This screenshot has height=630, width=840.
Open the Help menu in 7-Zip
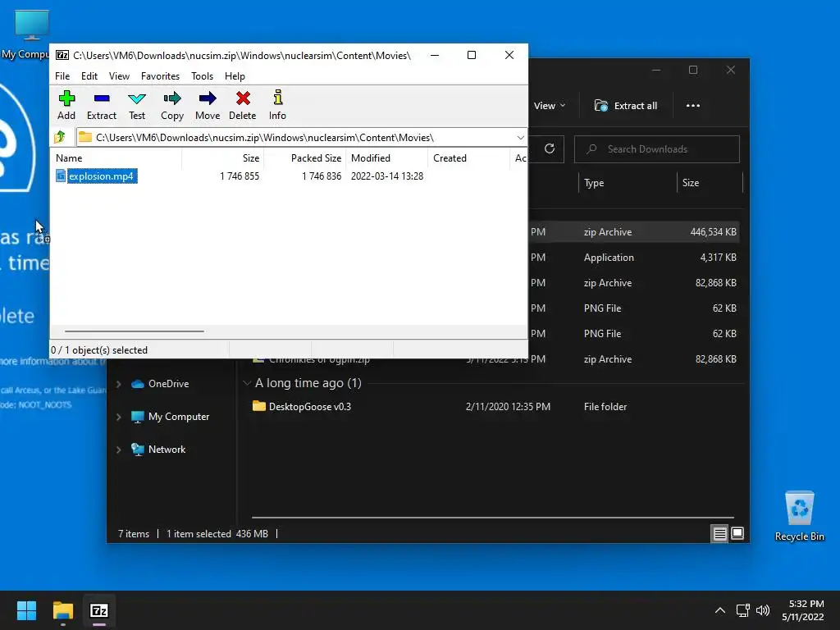[235, 76]
